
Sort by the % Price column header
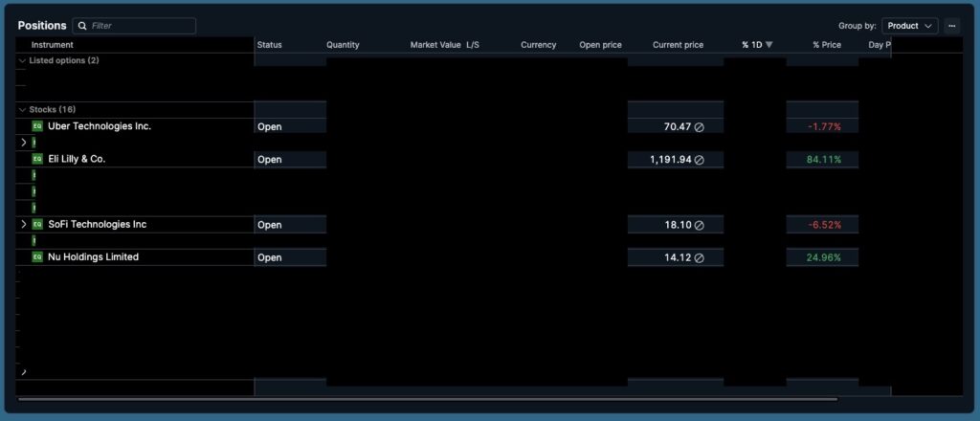click(827, 45)
